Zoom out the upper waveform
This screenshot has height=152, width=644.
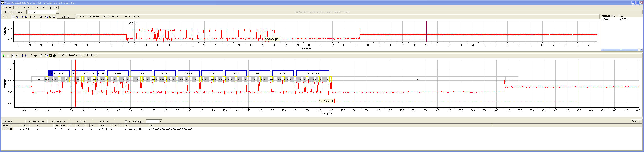(x=22, y=17)
